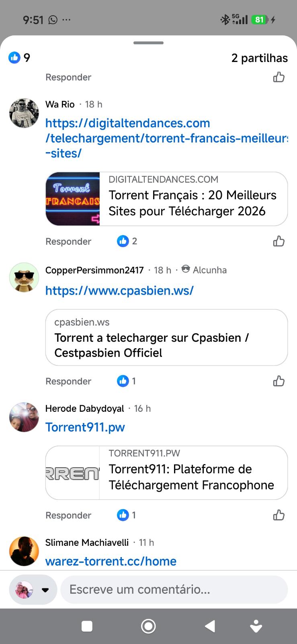
Task: Like Herode Dabydoyal's comment with thumbs-up
Action: (279, 515)
